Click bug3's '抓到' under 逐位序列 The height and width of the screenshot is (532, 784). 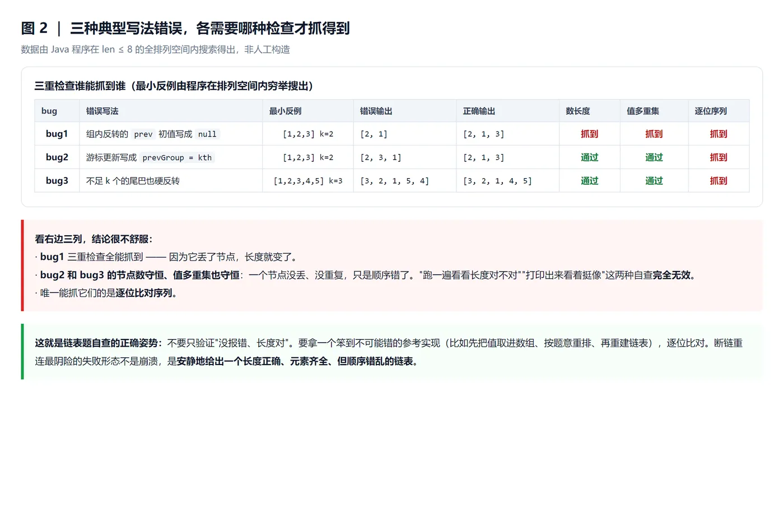coord(718,181)
